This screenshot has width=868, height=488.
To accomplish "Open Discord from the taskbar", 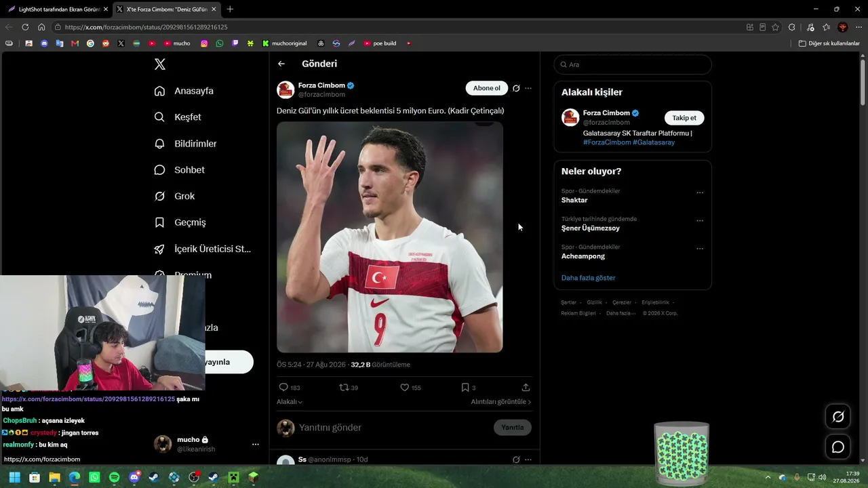I will pyautogui.click(x=134, y=478).
